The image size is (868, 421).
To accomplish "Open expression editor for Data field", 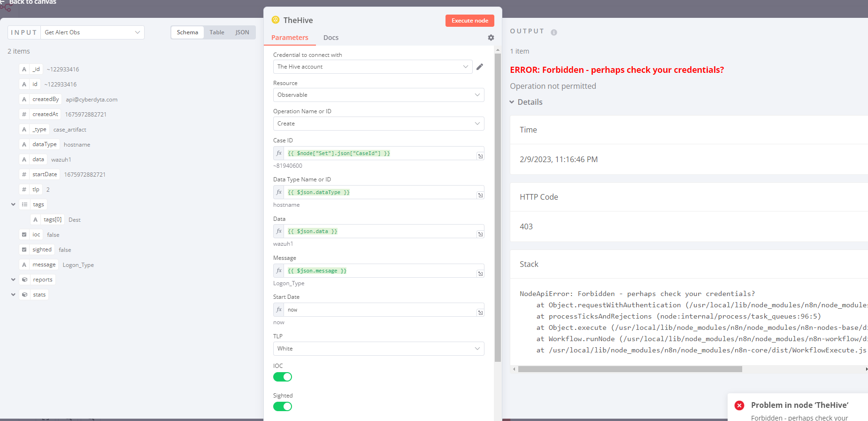I will [480, 234].
